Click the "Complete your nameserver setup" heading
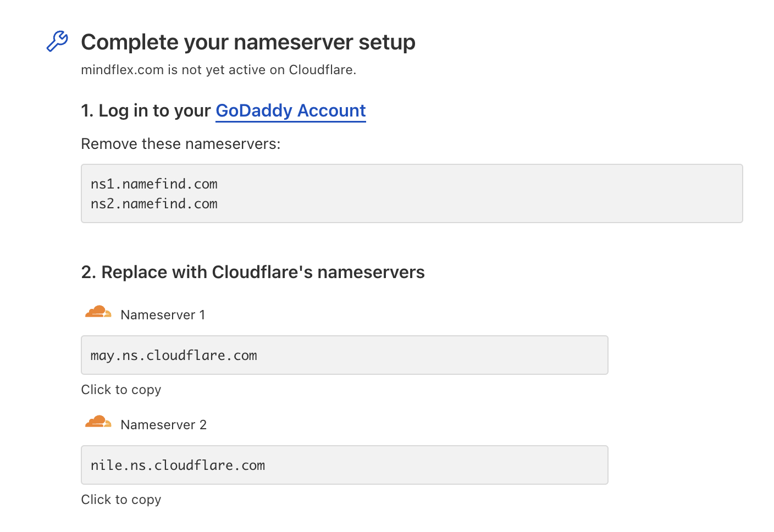774x532 pixels. point(248,42)
